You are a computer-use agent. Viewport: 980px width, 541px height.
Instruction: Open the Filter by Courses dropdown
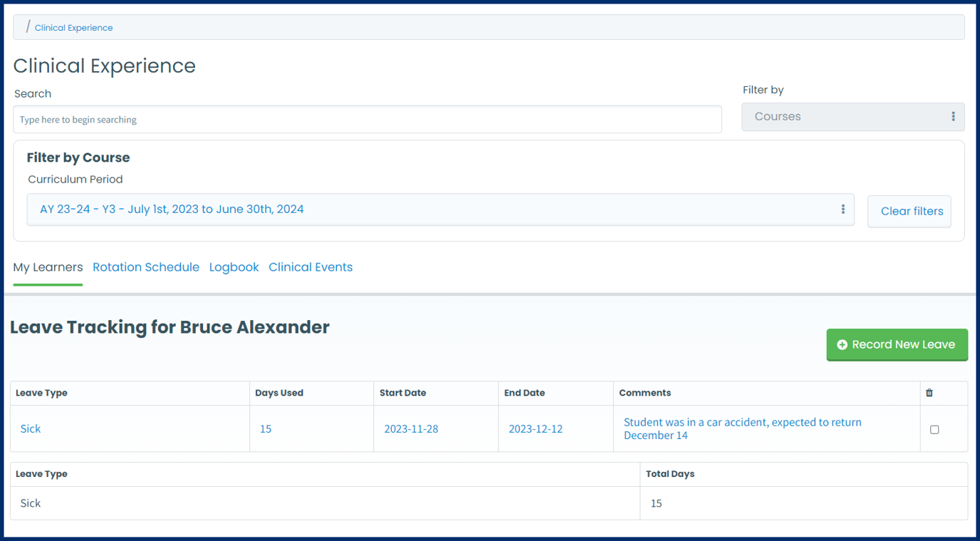point(852,117)
